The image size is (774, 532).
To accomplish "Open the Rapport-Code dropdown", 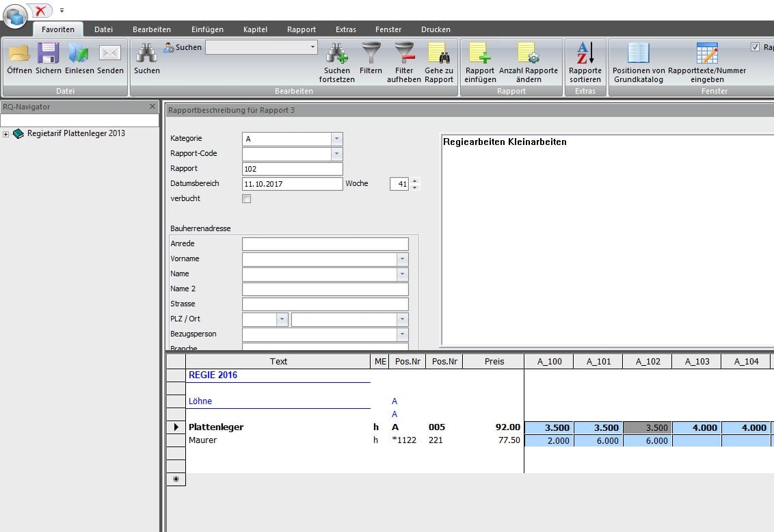I will pos(336,154).
